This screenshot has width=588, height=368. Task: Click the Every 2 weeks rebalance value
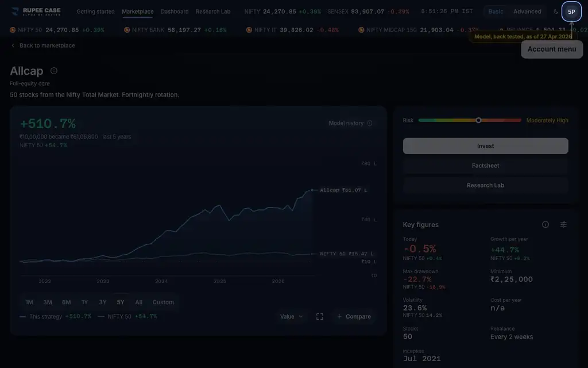pyautogui.click(x=512, y=337)
